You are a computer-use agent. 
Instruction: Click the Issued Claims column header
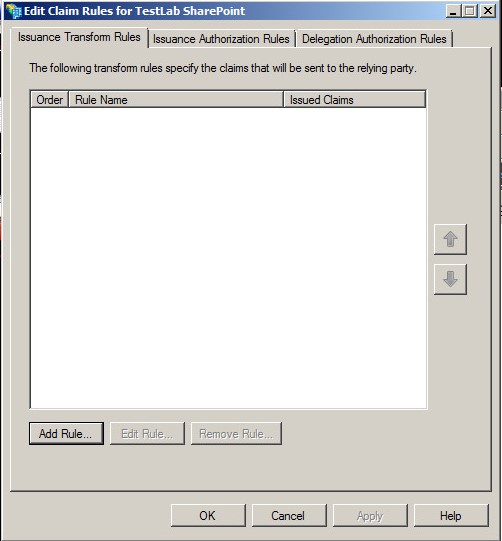tap(354, 100)
